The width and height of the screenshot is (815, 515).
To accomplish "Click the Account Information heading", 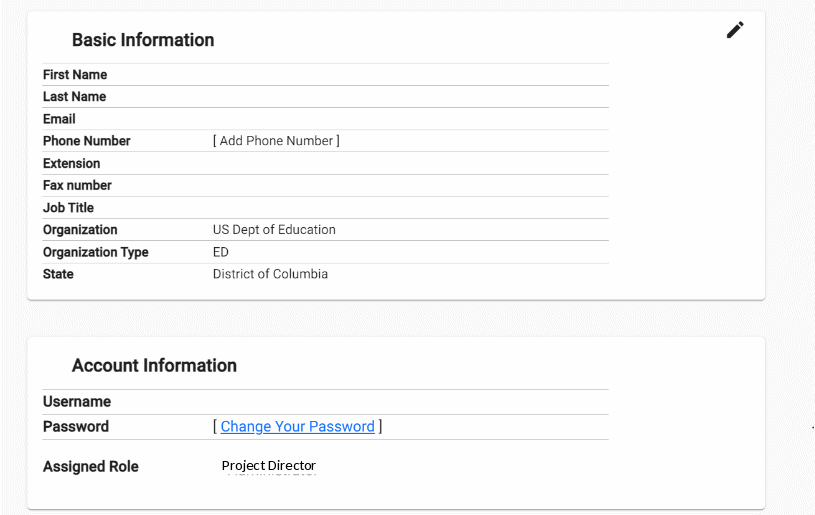I will (154, 366).
